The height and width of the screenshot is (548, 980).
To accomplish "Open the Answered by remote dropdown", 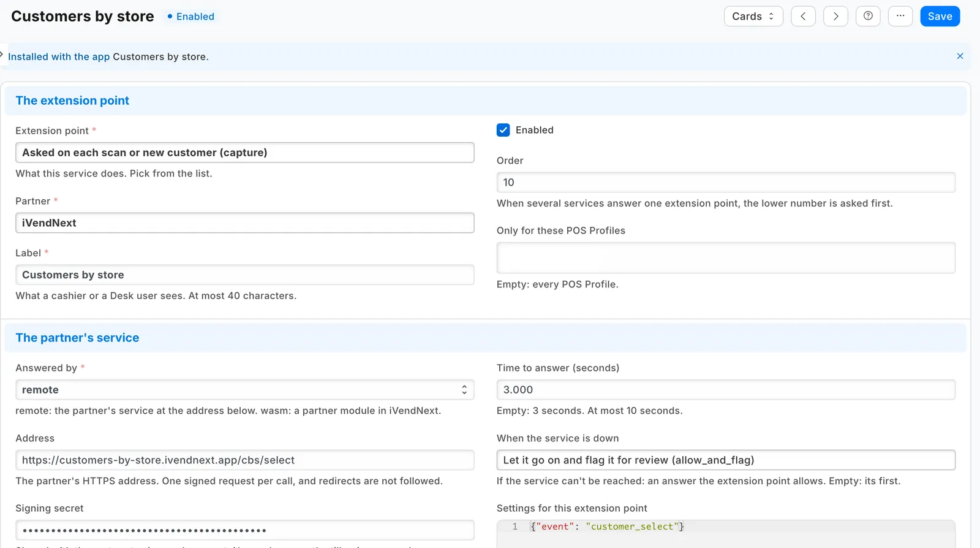I will click(244, 390).
